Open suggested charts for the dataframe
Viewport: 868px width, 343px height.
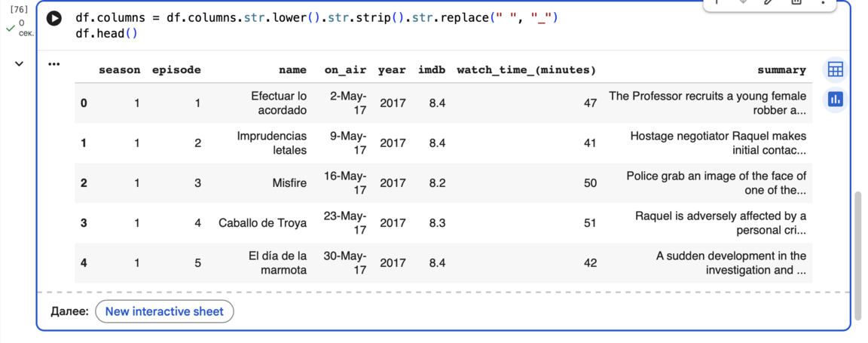click(x=835, y=99)
